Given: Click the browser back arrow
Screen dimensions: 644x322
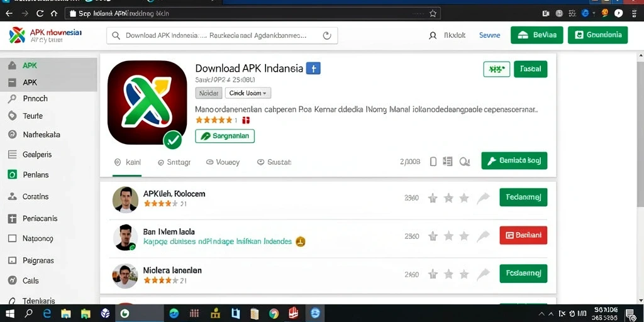Looking at the screenshot, I should [x=9, y=14].
